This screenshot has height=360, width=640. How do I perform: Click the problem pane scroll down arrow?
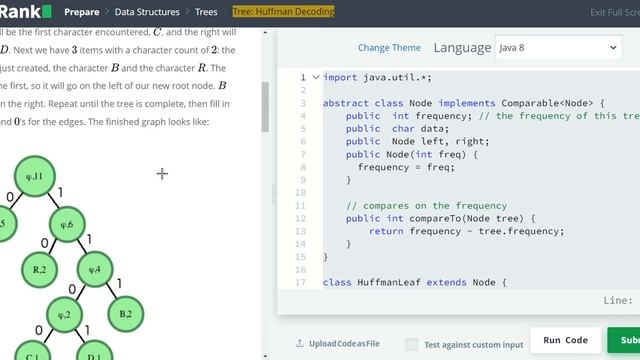tap(265, 356)
